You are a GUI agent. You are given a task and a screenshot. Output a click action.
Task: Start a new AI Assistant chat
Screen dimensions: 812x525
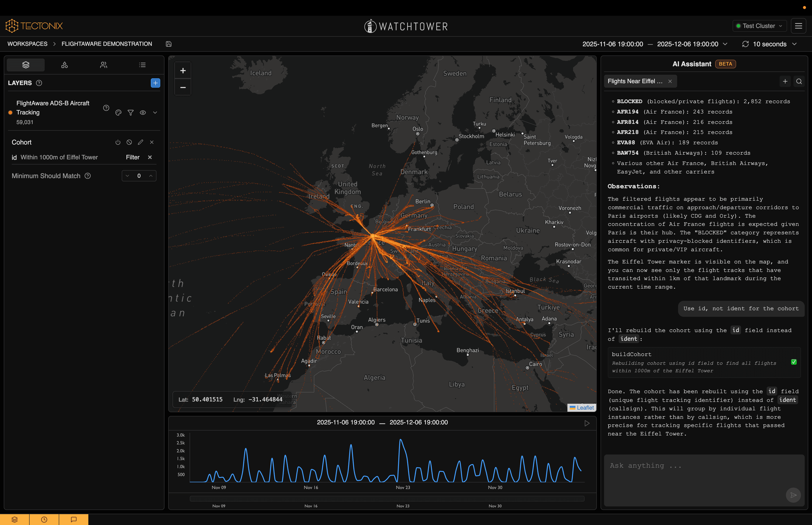(785, 81)
